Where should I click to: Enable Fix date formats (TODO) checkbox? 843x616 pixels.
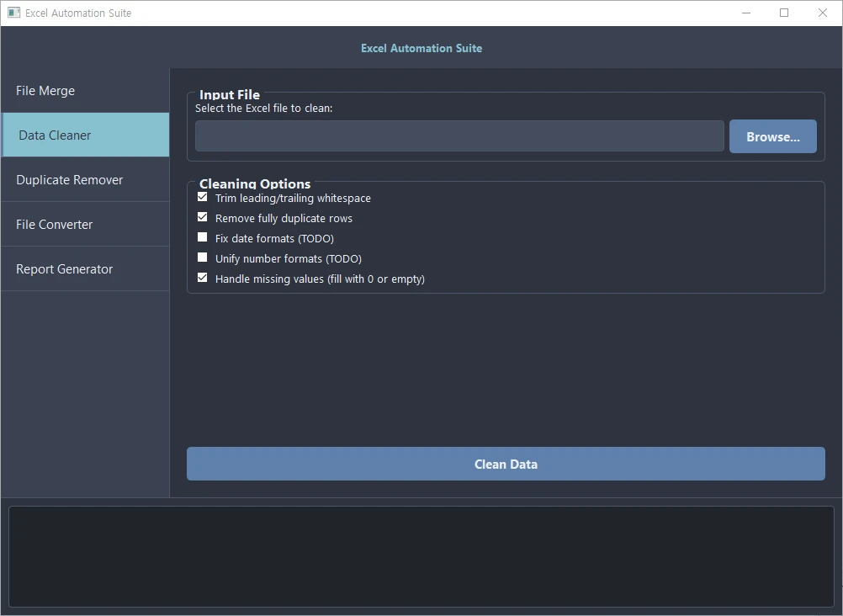202,238
